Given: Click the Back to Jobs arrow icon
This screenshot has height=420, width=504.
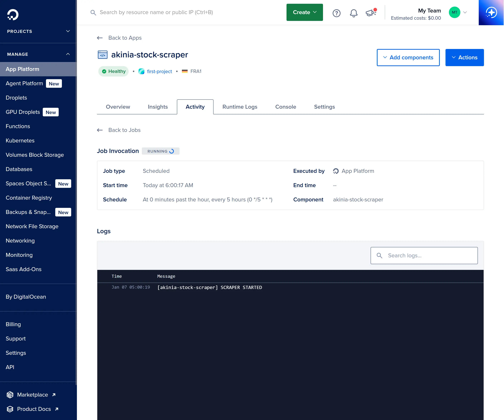Looking at the screenshot, I should (100, 130).
